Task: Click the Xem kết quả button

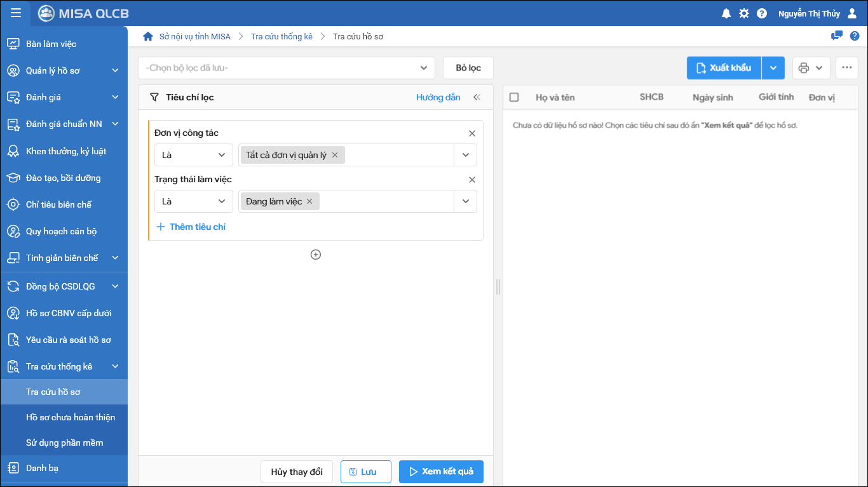Action: pyautogui.click(x=441, y=472)
